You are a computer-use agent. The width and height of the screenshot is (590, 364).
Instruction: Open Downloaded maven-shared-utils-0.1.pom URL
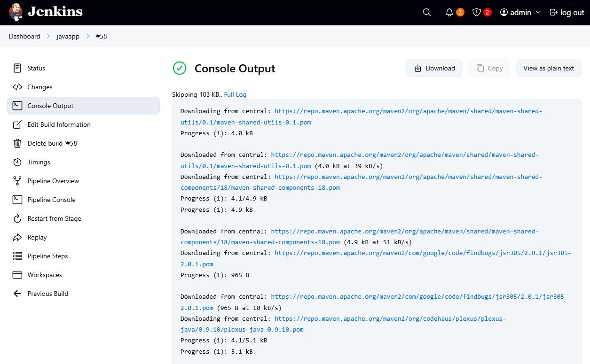[x=360, y=160]
